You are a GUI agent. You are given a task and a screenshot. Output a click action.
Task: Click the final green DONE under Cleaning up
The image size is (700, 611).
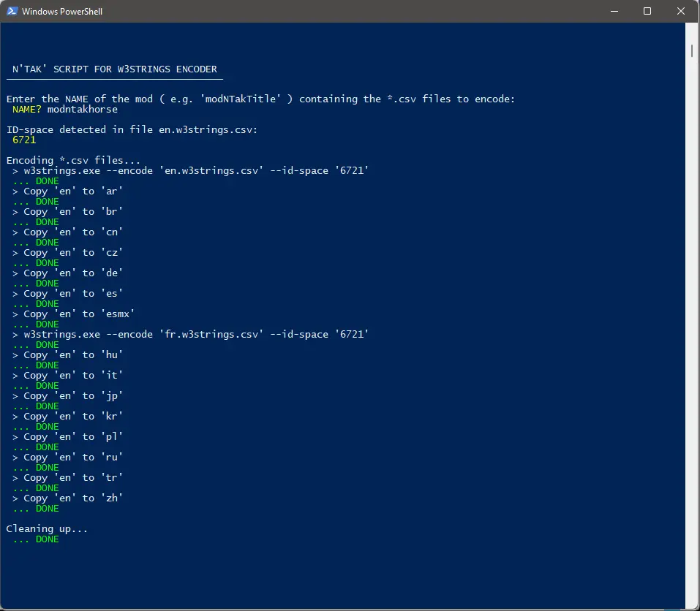48,539
